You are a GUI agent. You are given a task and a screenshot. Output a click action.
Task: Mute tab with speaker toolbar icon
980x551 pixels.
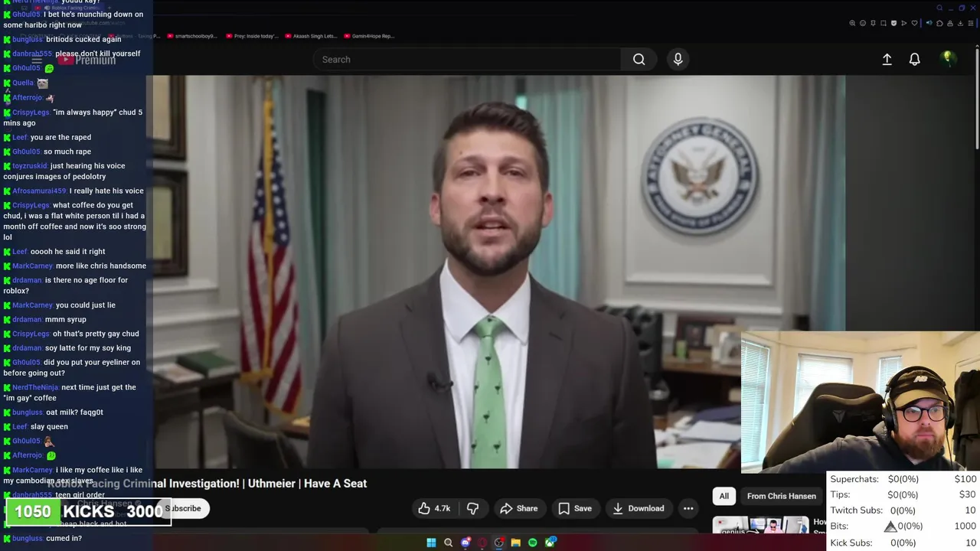point(929,23)
